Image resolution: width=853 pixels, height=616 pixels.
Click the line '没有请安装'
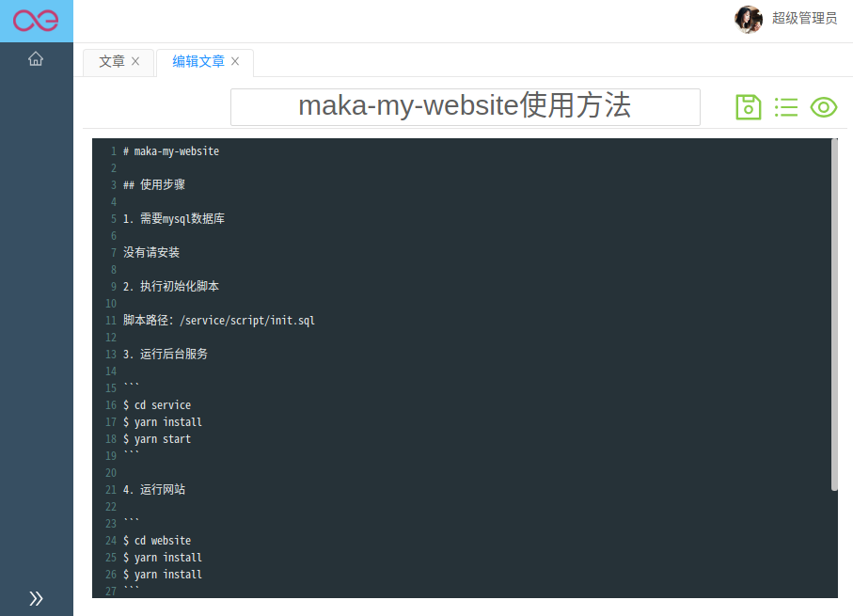[151, 252]
